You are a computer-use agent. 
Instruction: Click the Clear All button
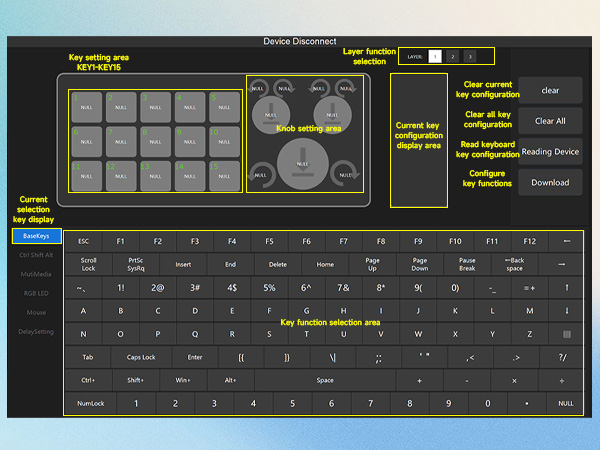(x=550, y=121)
